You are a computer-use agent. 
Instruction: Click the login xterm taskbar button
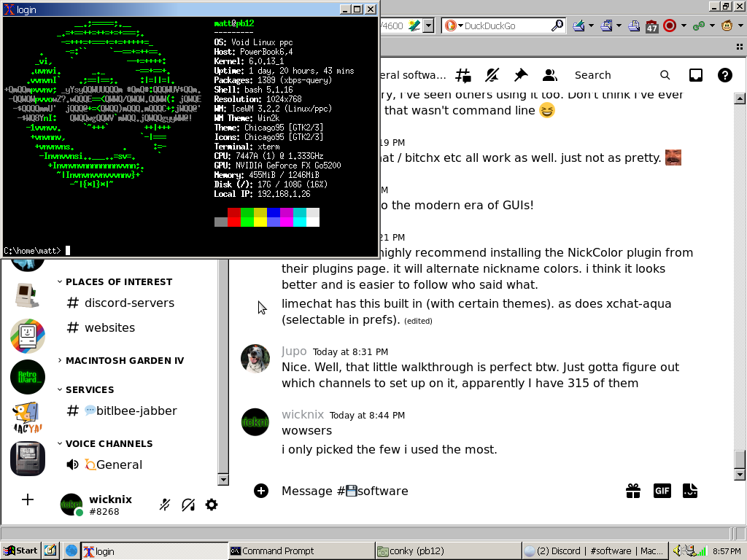click(154, 551)
